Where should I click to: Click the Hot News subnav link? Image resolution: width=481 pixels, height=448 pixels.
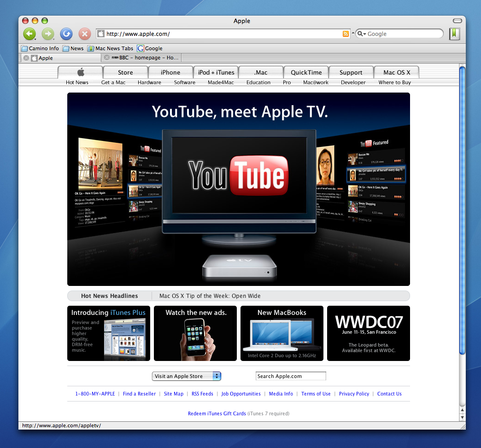click(77, 82)
